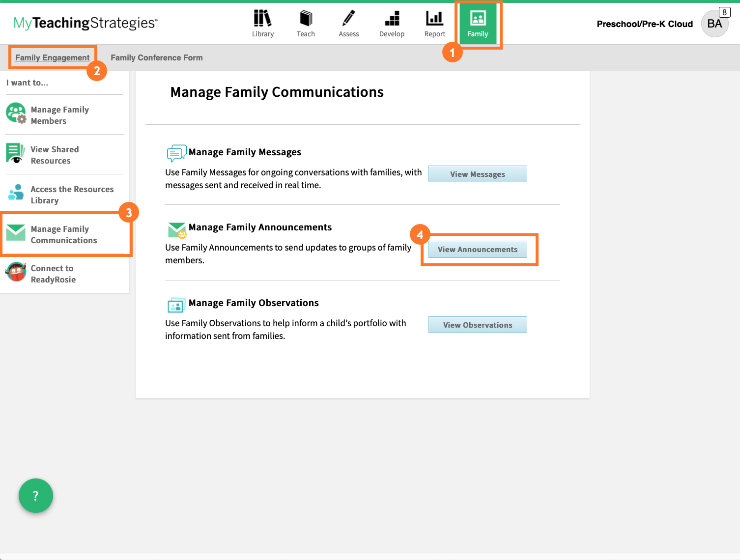The image size is (740, 560).
Task: Open View Shared Resources from the sidebar
Action: pos(15,153)
